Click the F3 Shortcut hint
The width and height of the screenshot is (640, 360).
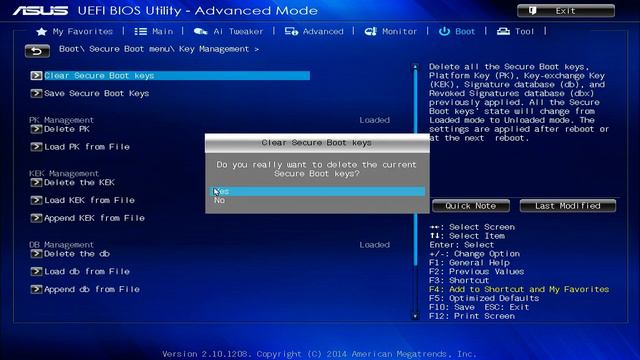459,280
